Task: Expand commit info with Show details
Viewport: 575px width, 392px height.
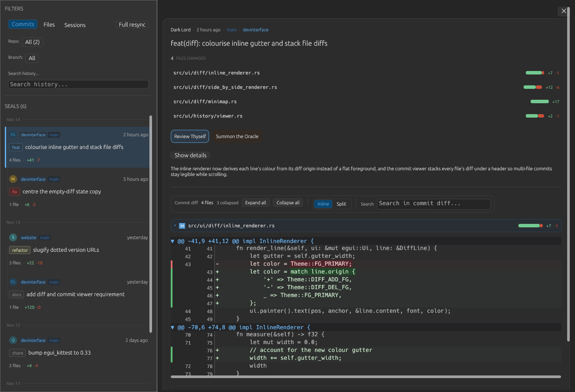Action: tap(190, 155)
